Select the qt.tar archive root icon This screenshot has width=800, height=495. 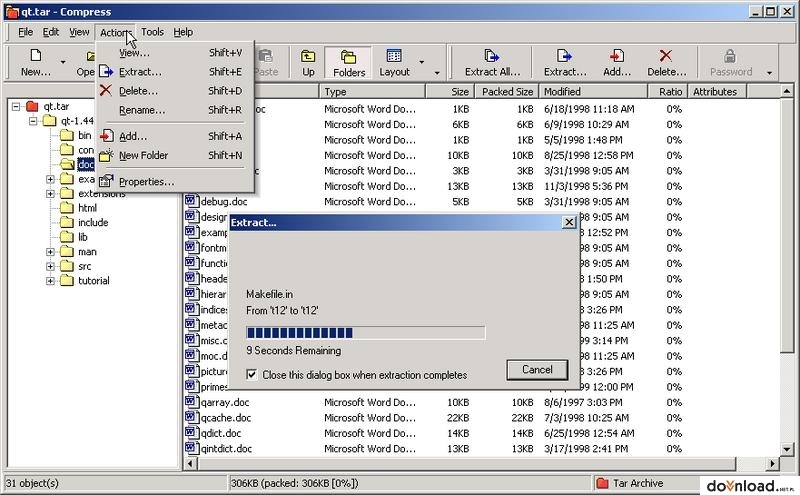click(32, 106)
